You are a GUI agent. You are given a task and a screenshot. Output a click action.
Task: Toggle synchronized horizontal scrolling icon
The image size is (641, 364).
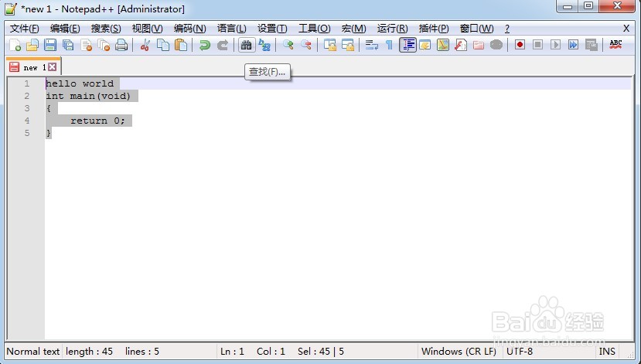348,45
